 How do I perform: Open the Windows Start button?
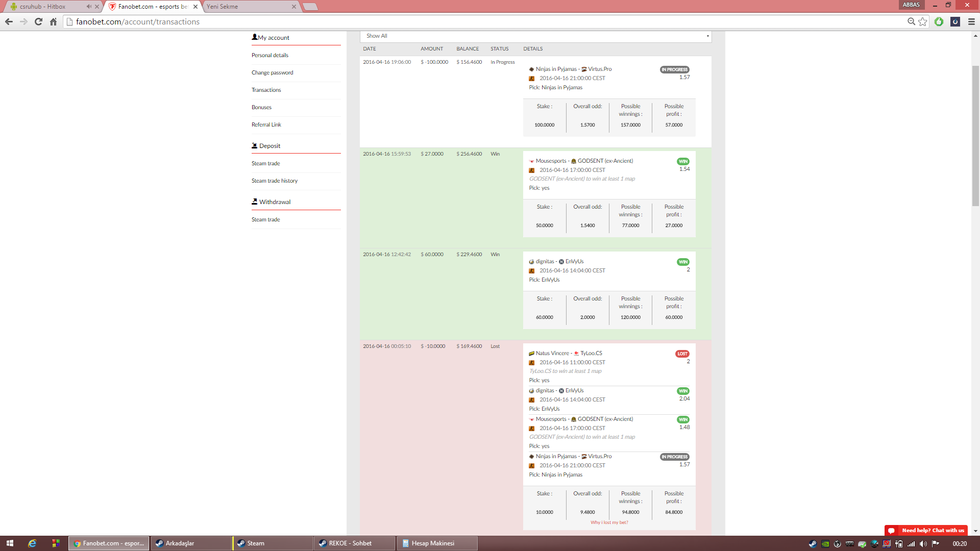point(10,543)
